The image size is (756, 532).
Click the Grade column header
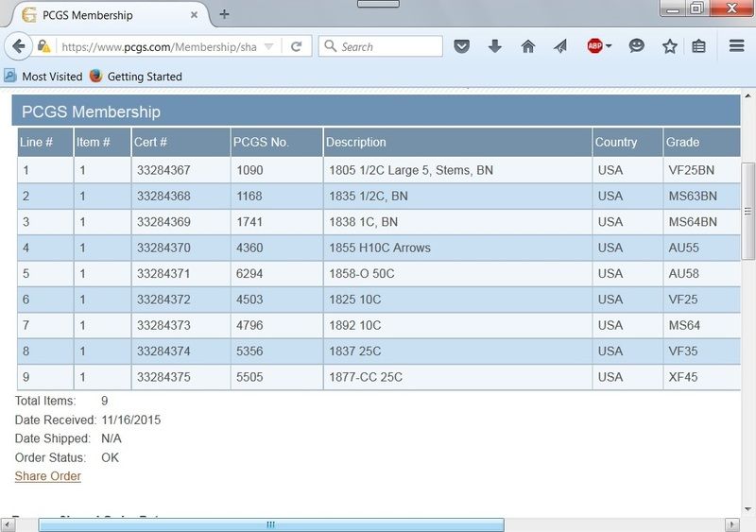point(701,142)
